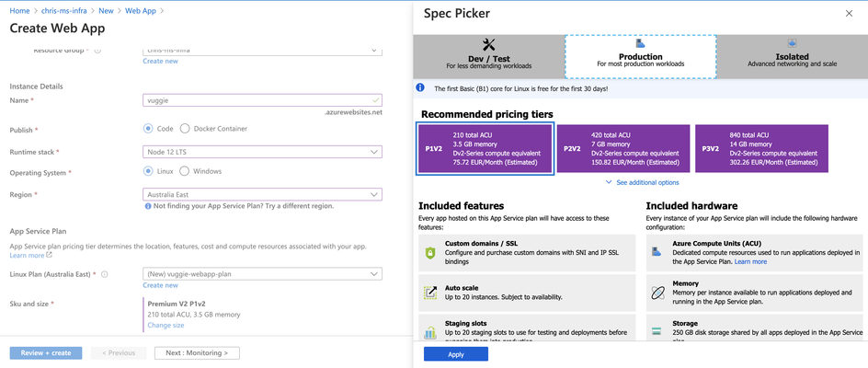The height and width of the screenshot is (368, 868).
Task: Open the Runtime stack dropdown
Action: pos(262,152)
